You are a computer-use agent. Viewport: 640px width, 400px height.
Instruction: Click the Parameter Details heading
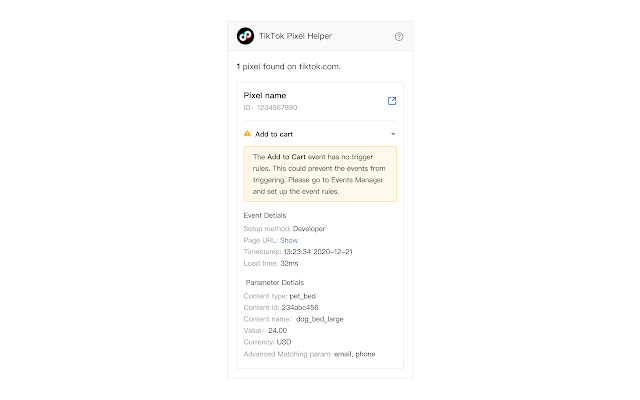(274, 282)
